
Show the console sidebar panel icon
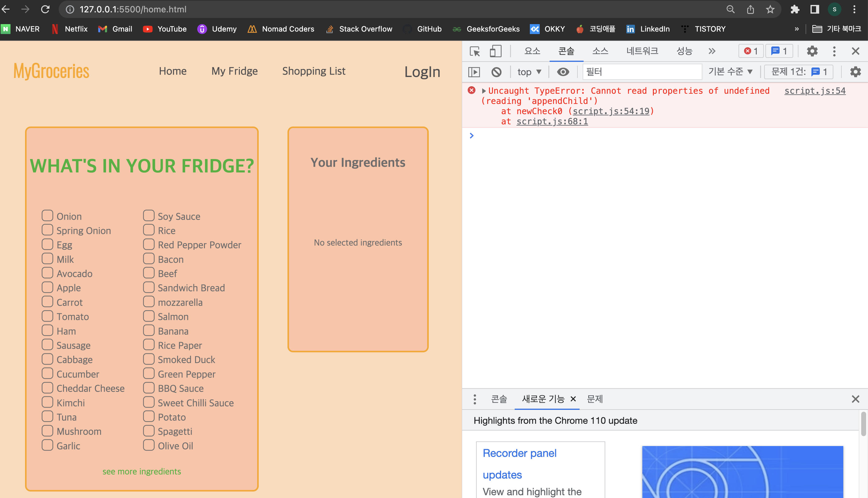[474, 72]
